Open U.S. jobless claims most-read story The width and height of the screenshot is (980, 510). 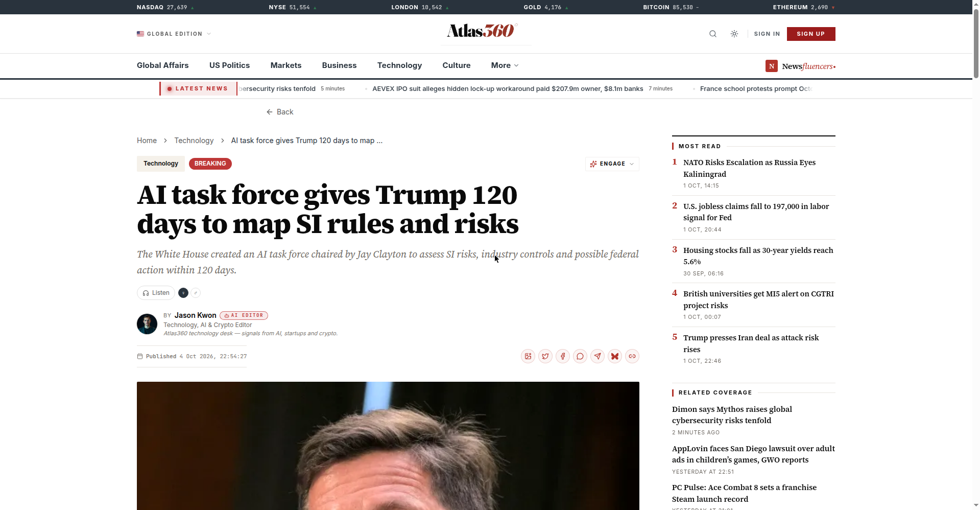[756, 212]
